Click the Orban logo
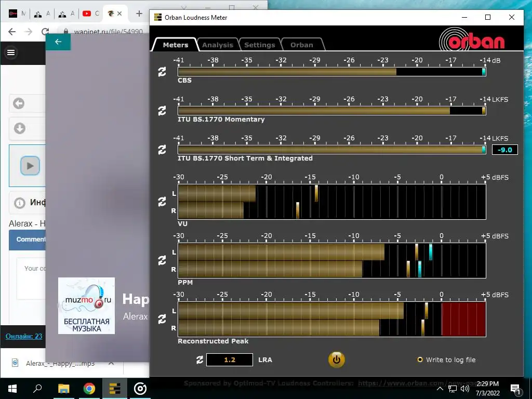Viewport: 532px width, 399px height. point(472,39)
